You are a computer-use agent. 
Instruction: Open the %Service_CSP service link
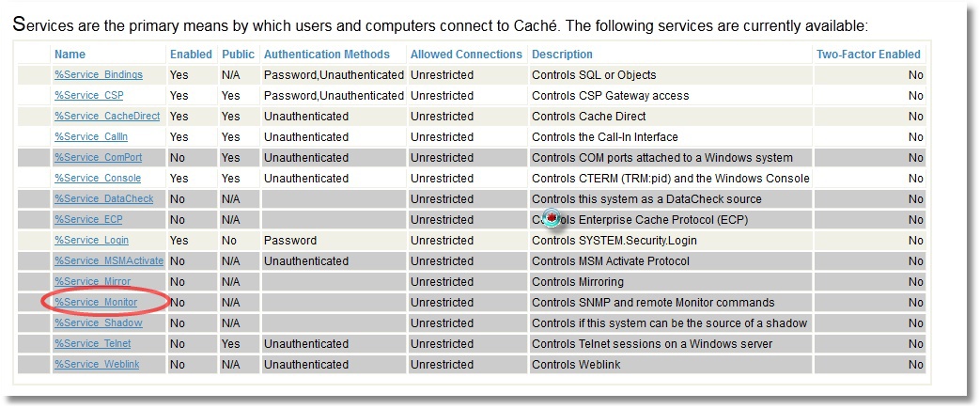click(x=88, y=96)
